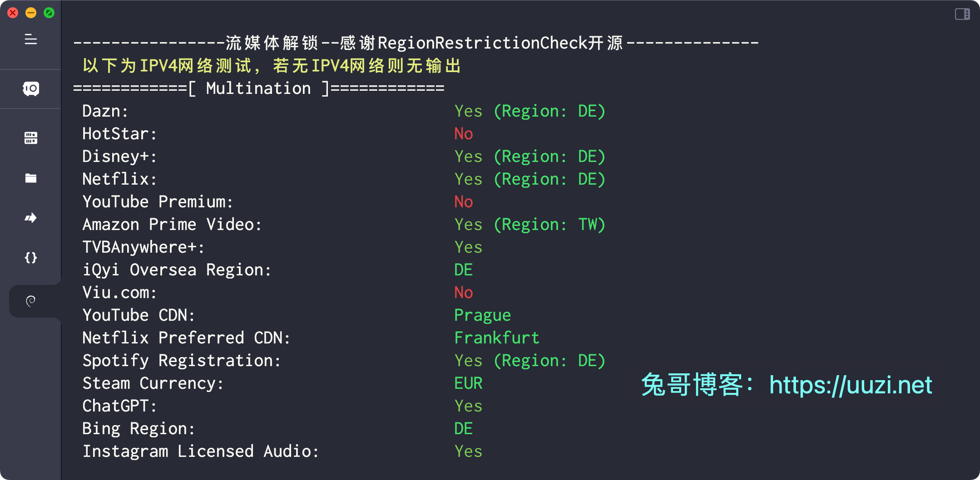The width and height of the screenshot is (980, 480).
Task: Click the Amazon Prime Video TW region result
Action: pyautogui.click(x=530, y=225)
